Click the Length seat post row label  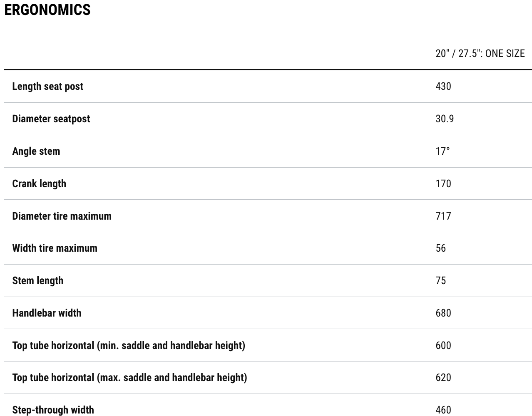point(47,86)
